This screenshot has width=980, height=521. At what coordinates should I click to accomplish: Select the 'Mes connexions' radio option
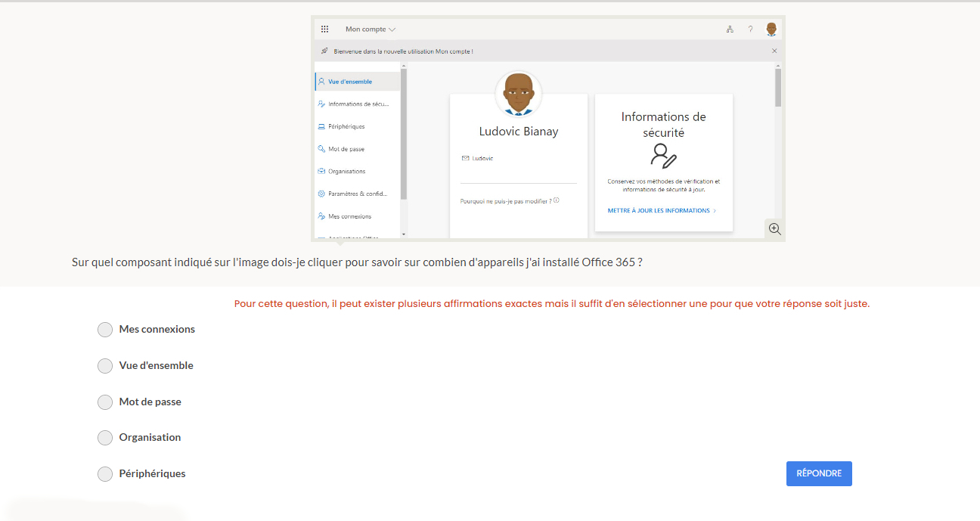(105, 330)
